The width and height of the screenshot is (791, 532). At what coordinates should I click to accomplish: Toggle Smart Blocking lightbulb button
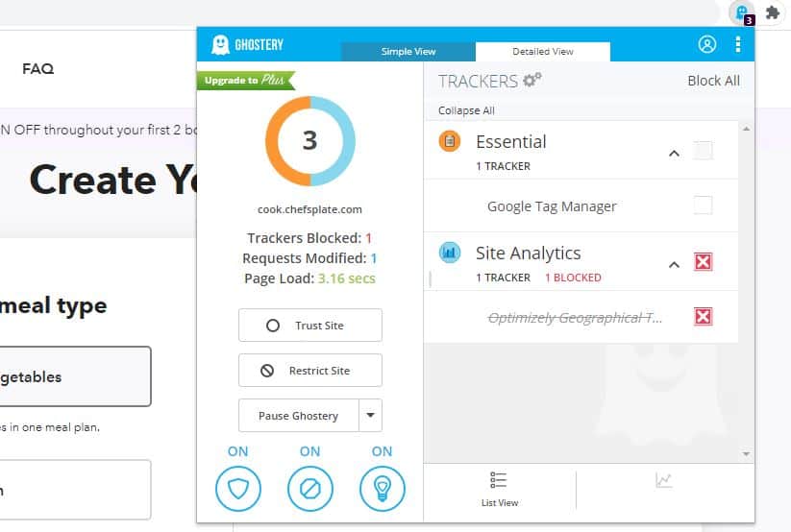point(382,489)
